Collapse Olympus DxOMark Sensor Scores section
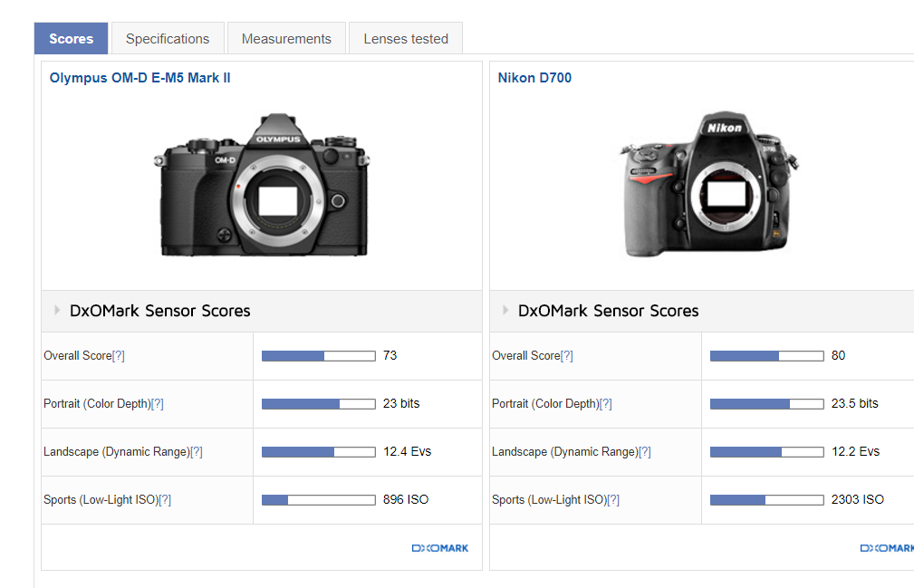This screenshot has width=914, height=588. point(57,311)
